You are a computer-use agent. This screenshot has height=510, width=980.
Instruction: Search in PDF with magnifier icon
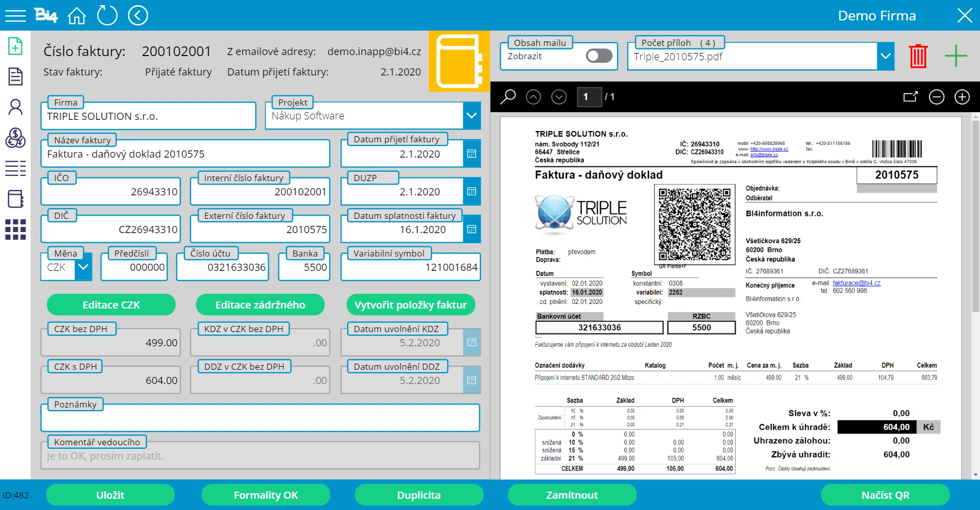point(507,97)
